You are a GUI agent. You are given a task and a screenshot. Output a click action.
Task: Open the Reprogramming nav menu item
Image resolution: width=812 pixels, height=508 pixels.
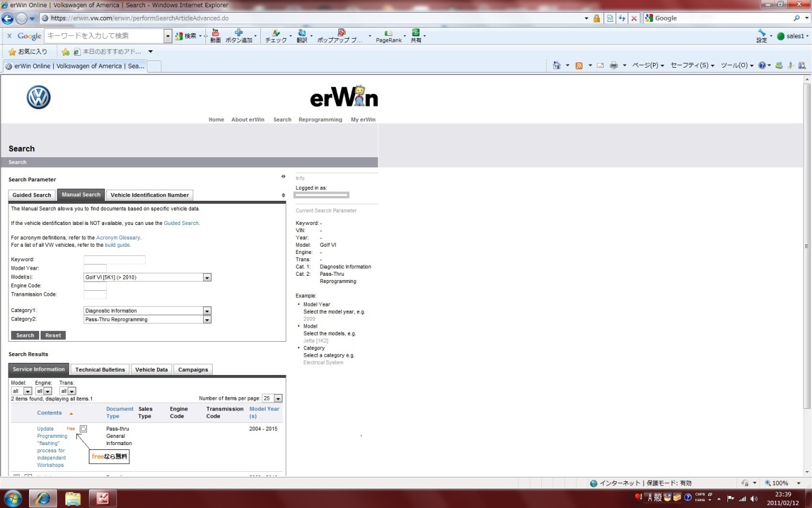click(x=320, y=120)
